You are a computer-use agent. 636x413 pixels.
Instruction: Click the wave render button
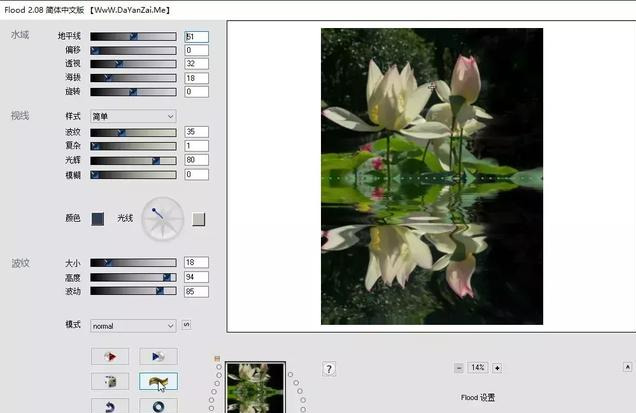click(x=158, y=381)
